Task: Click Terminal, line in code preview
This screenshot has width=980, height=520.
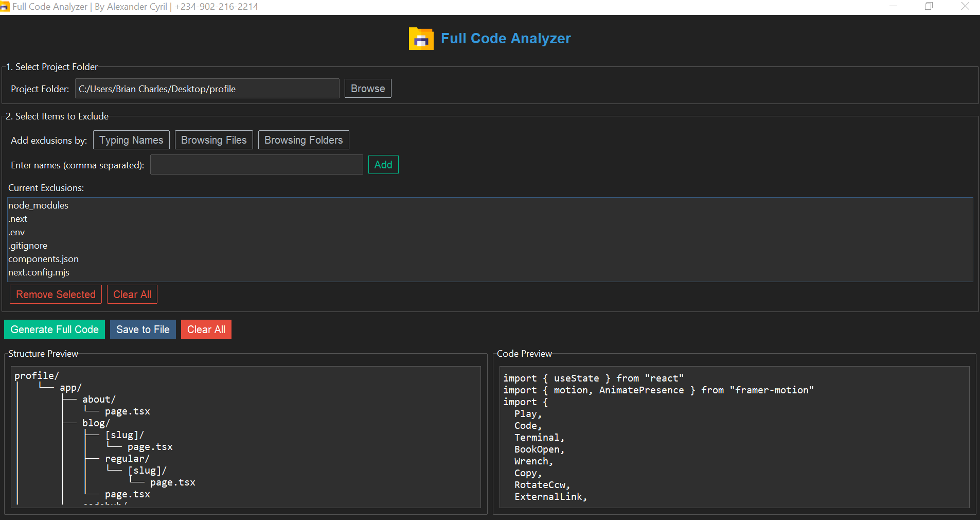Action: click(539, 438)
